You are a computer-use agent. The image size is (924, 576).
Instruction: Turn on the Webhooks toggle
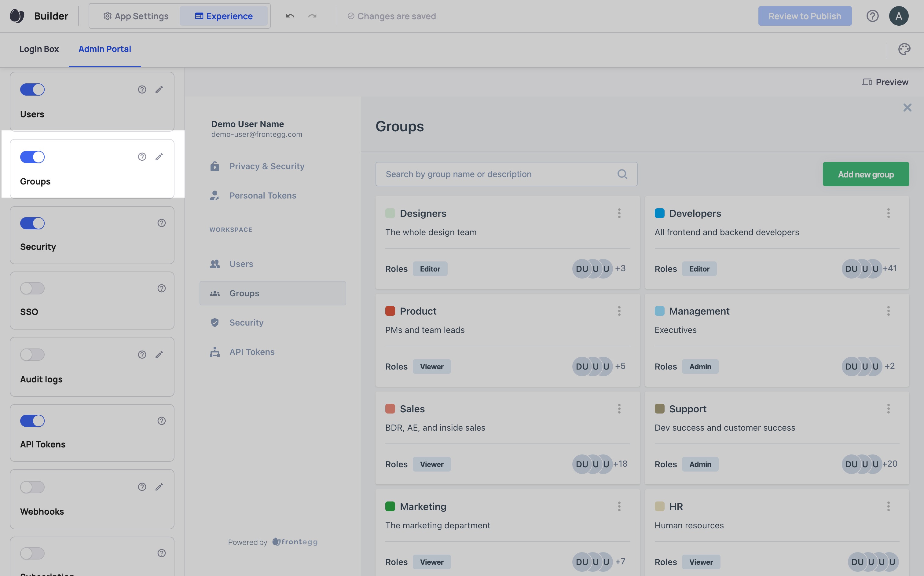32,487
